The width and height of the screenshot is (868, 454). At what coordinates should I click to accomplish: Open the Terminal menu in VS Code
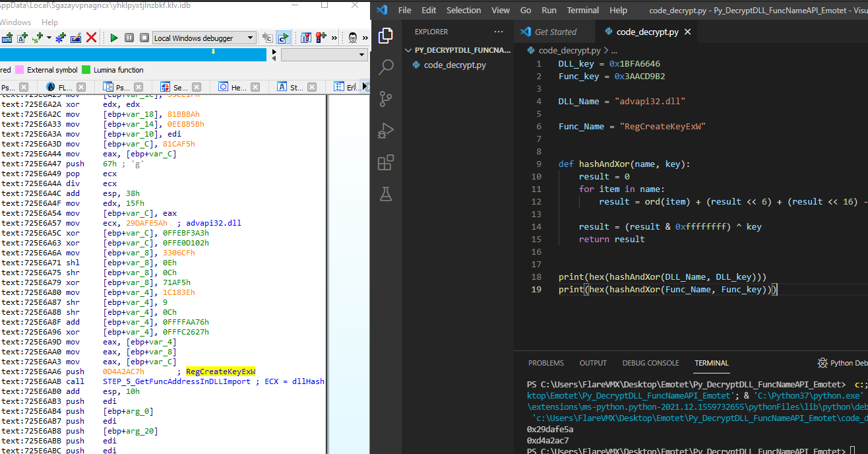pos(583,10)
